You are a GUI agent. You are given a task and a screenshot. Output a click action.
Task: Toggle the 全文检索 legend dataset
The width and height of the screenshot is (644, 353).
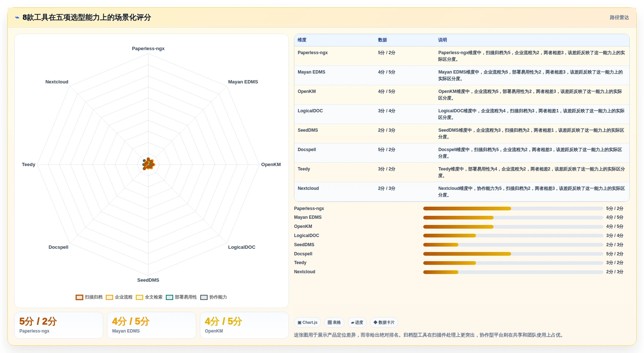tap(149, 297)
